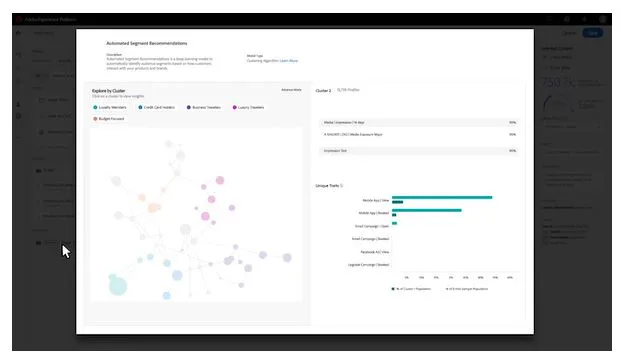Image resolution: width=622 pixels, height=361 pixels.
Task: Click the Explore by Cluster heading
Action: click(108, 91)
